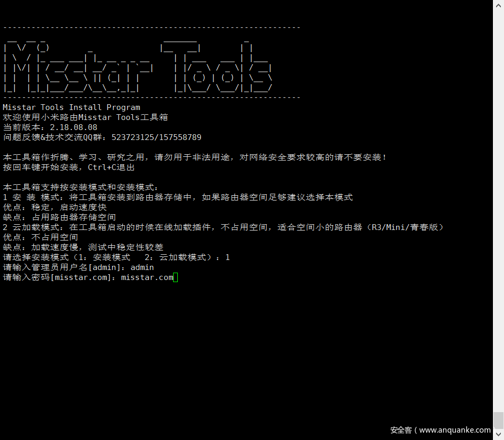Click the version line 2.18.08.08
Image resolution: width=504 pixels, height=440 pixels.
point(50,127)
